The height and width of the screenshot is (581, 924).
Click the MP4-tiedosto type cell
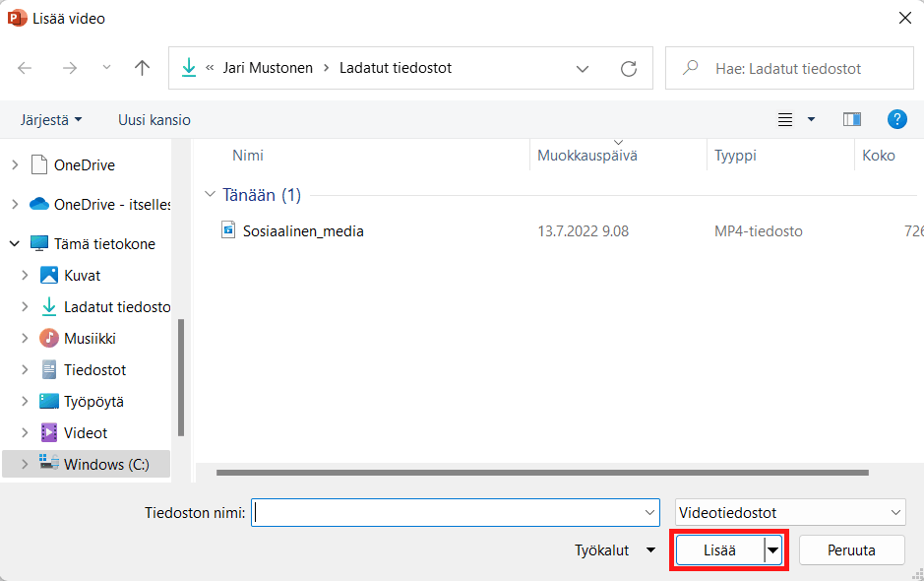coord(759,231)
